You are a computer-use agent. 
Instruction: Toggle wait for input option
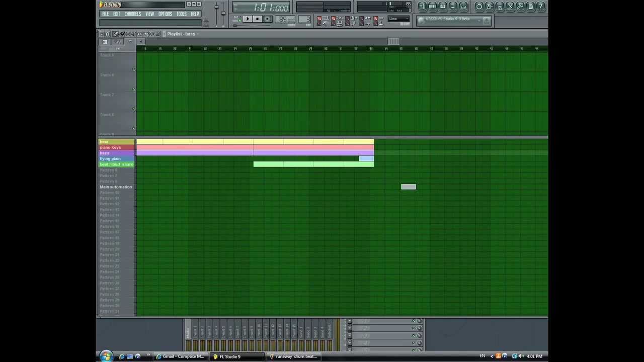[336, 24]
